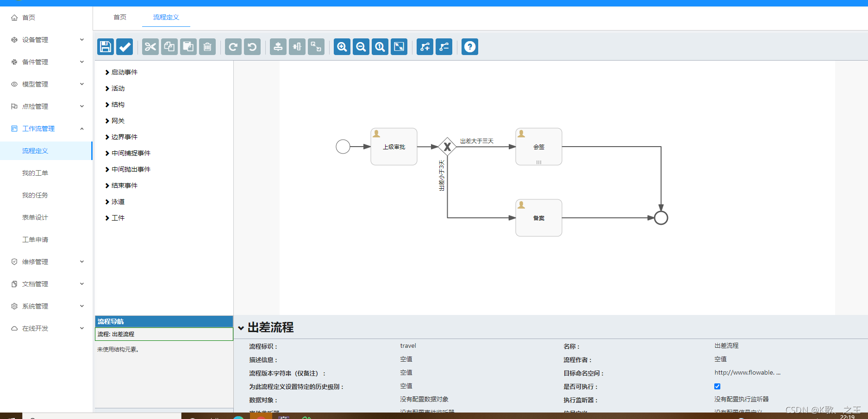Click the 没有配置数据对象 value
The image size is (868, 419).
pyautogui.click(x=424, y=399)
